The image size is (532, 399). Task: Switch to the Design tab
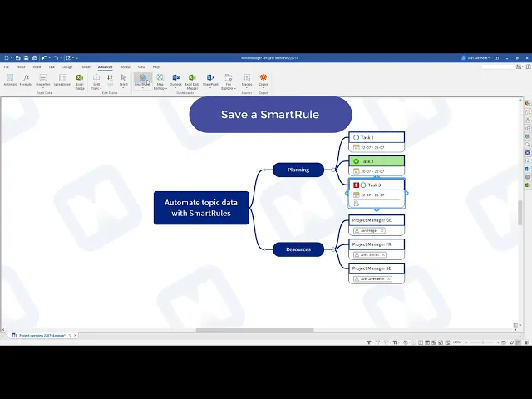[67, 67]
